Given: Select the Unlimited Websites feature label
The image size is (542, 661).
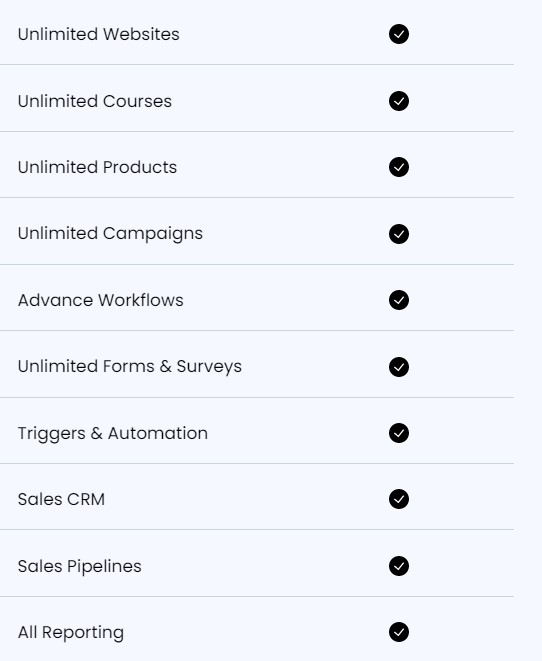Looking at the screenshot, I should pyautogui.click(x=99, y=34).
